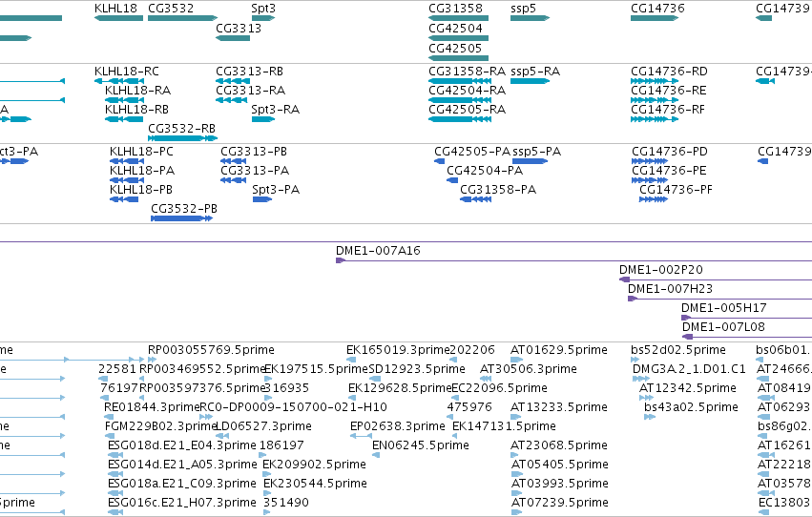Select the CG31358 gene feature
Image resolution: width=812 pixels, height=517 pixels.
459,18
